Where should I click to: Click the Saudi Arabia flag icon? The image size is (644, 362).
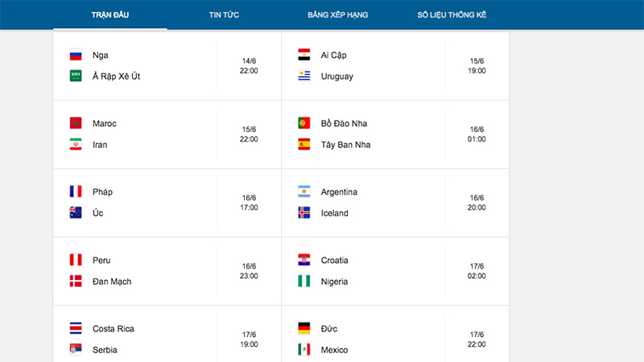pyautogui.click(x=76, y=76)
